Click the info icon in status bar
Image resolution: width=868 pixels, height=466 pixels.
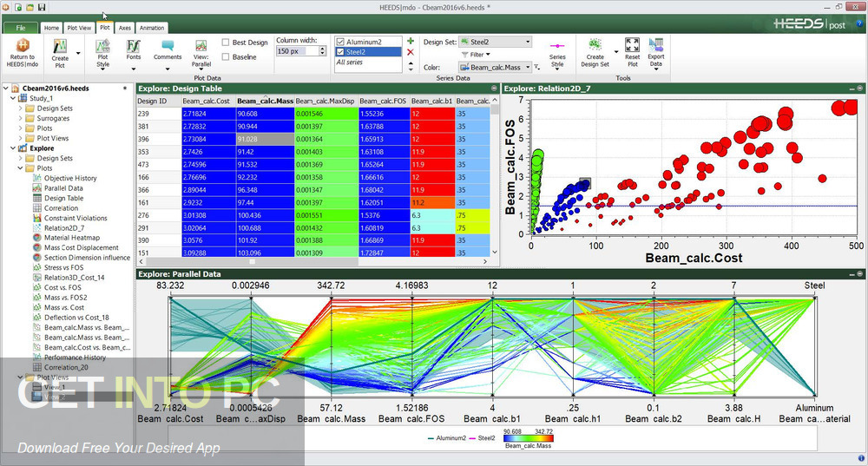pyautogui.click(x=861, y=458)
